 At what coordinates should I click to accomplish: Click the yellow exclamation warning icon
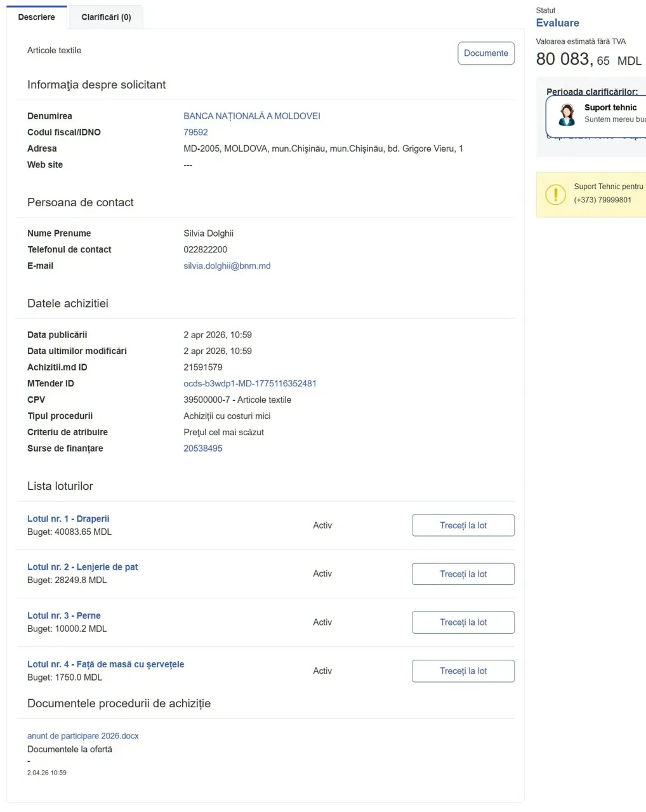(555, 194)
